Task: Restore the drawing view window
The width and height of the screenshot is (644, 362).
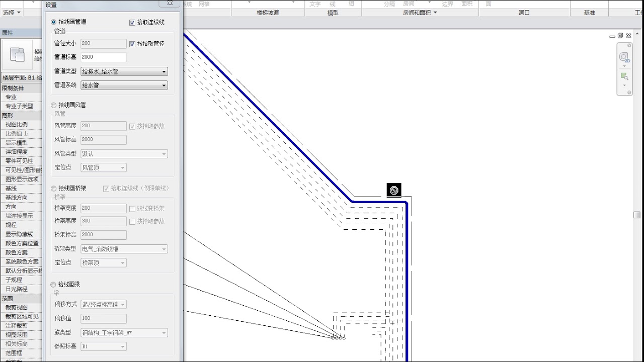Action: [620, 36]
